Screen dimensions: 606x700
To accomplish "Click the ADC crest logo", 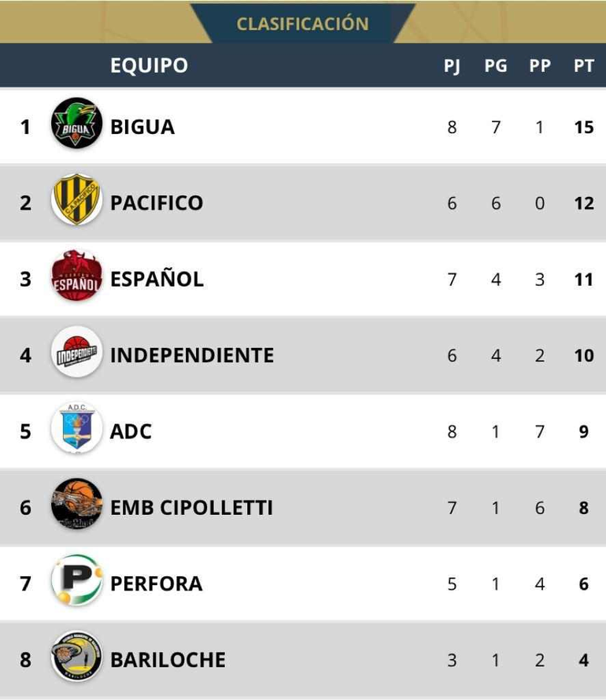I will pyautogui.click(x=76, y=429).
